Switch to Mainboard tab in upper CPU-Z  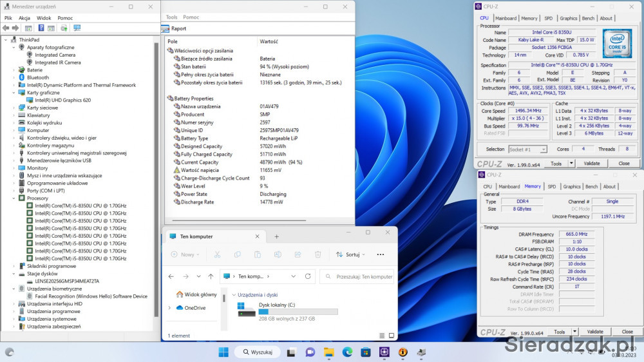(x=506, y=19)
